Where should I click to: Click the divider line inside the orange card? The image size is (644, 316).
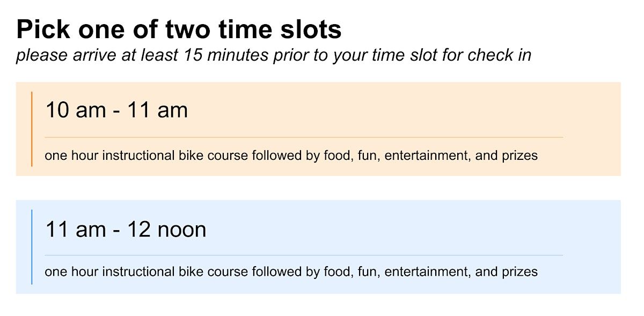click(x=304, y=137)
